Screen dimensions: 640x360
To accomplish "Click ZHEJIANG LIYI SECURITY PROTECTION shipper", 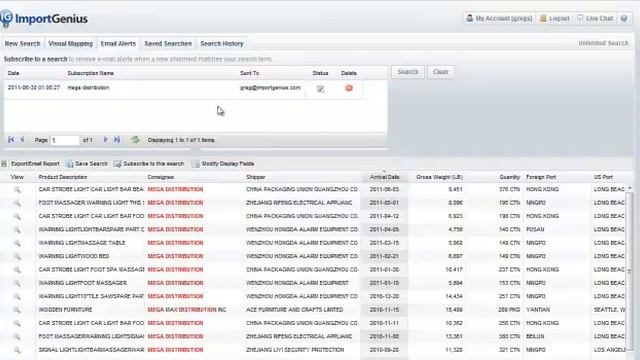I will click(295, 350).
